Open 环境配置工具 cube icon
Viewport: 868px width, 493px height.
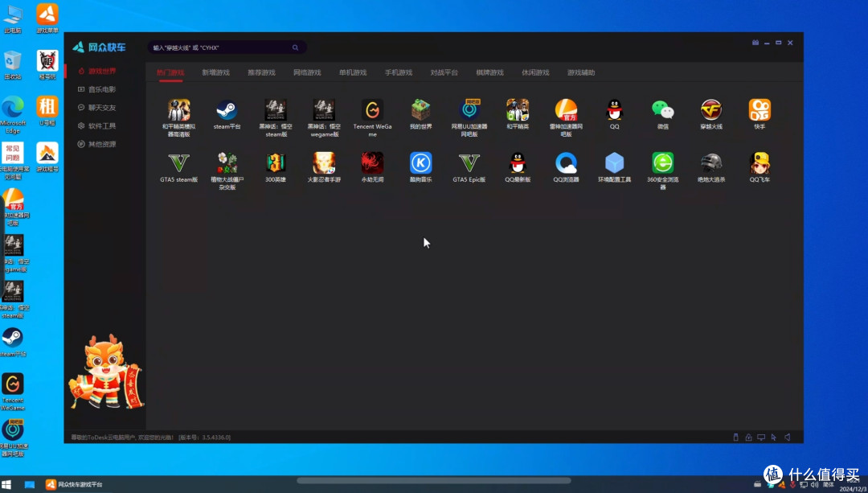pos(615,163)
